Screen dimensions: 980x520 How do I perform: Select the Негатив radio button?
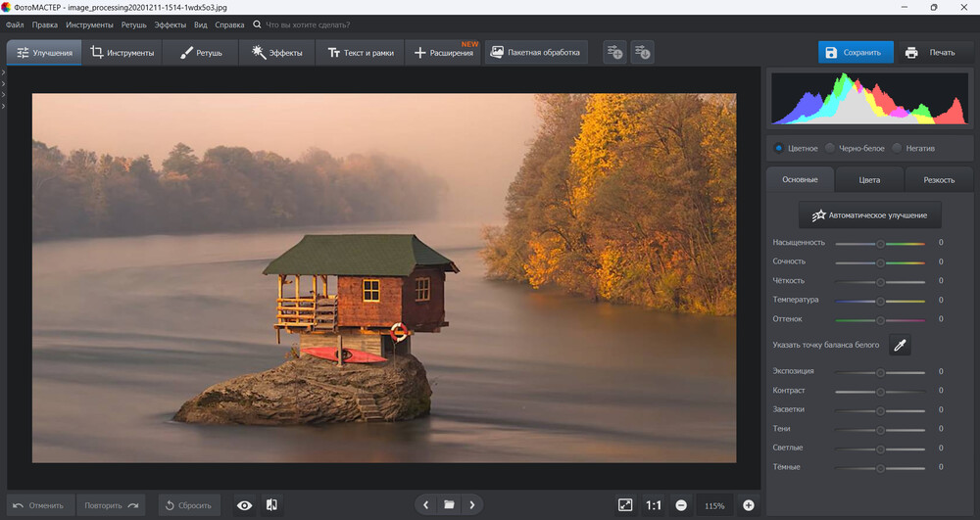(x=898, y=149)
